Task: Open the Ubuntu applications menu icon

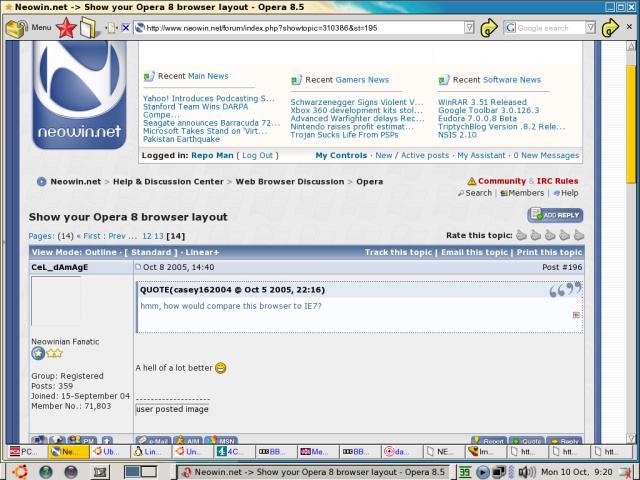Action: point(20,472)
